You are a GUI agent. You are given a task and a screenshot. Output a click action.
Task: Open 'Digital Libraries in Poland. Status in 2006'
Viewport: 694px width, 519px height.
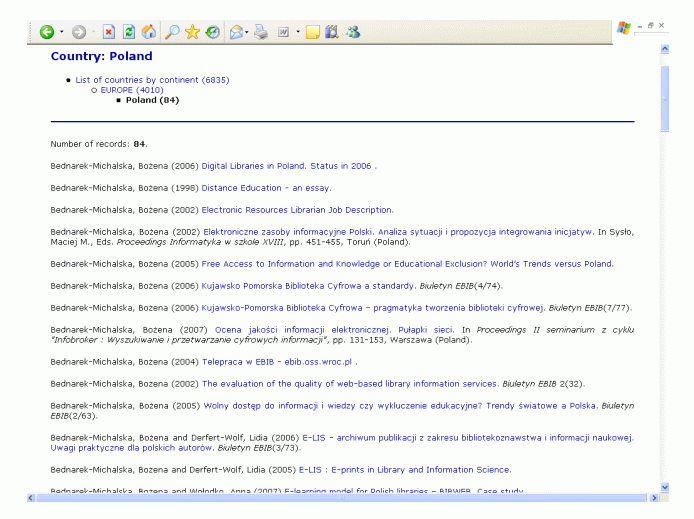(x=288, y=165)
